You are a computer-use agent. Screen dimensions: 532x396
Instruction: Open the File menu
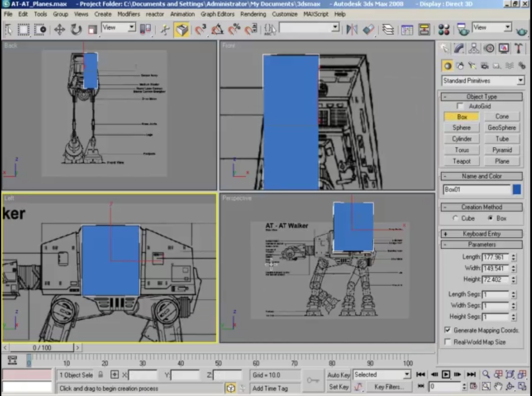click(8, 14)
